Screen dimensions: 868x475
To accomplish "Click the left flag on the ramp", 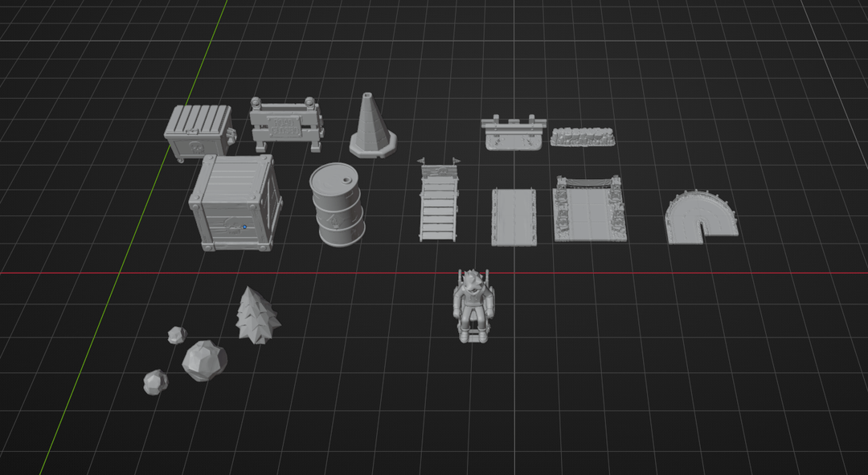I will click(420, 161).
